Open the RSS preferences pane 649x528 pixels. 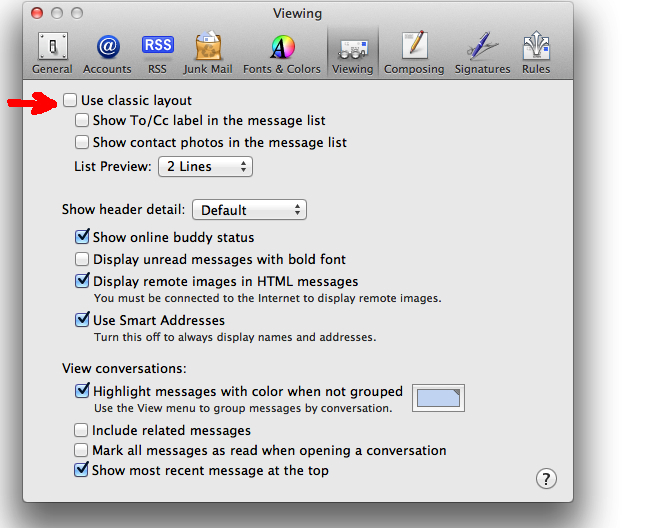(158, 53)
